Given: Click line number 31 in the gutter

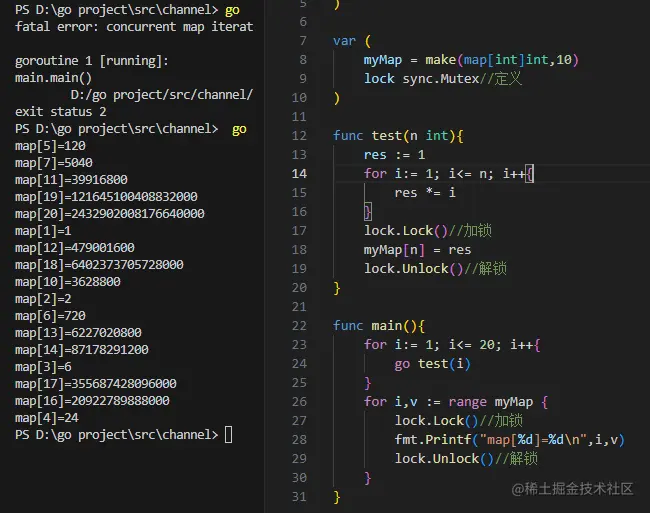Looking at the screenshot, I should pos(299,496).
